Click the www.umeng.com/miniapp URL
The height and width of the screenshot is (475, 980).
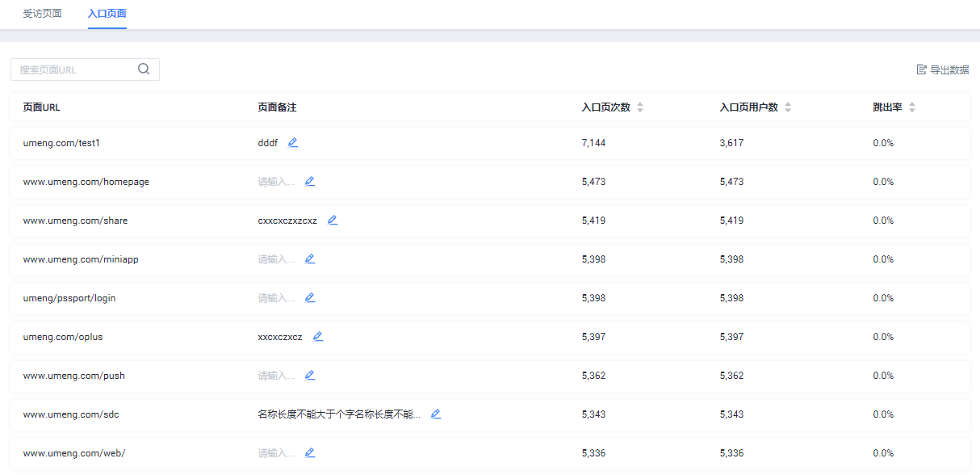pyautogui.click(x=81, y=259)
